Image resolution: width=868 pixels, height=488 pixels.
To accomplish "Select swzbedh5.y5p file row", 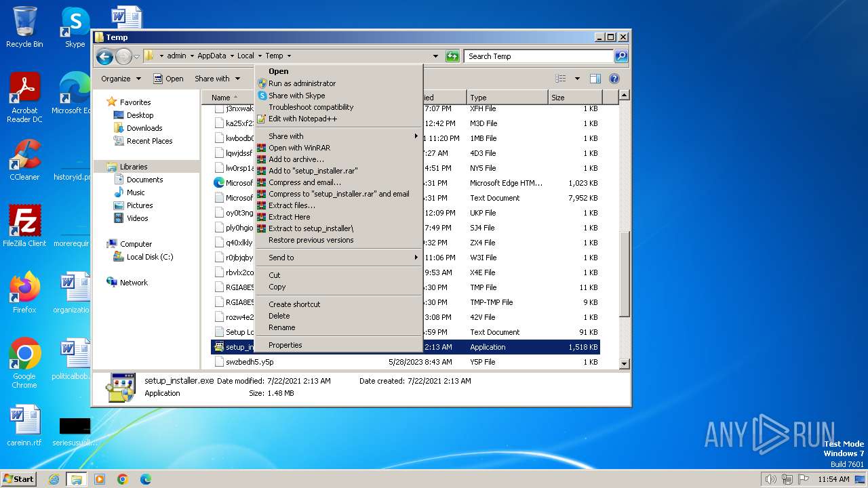I will point(405,362).
